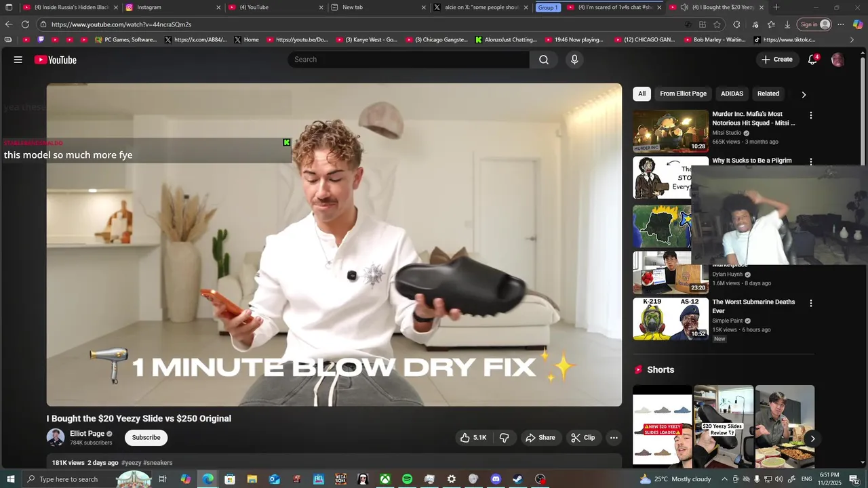Expand the video description box
This screenshot has height=488, width=868.
334,462
